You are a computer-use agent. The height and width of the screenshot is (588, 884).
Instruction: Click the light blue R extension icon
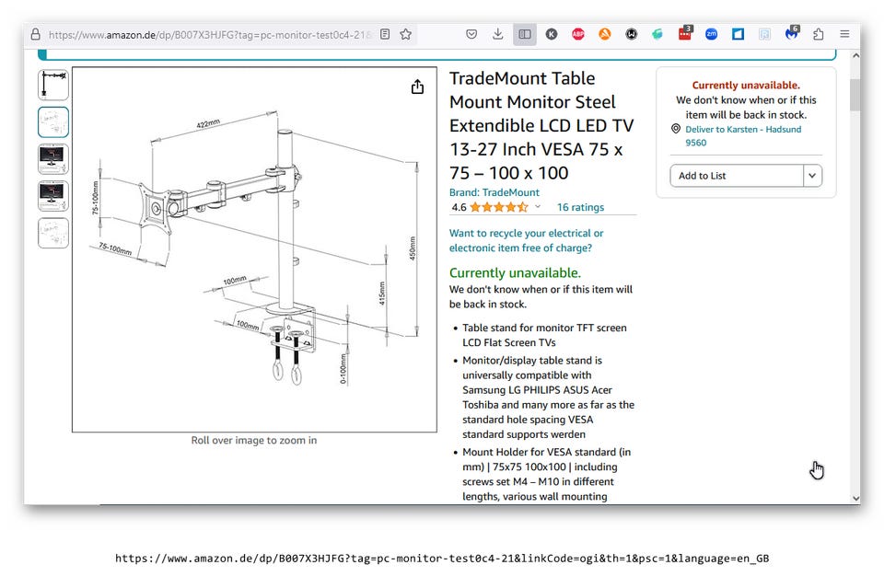[x=764, y=34]
